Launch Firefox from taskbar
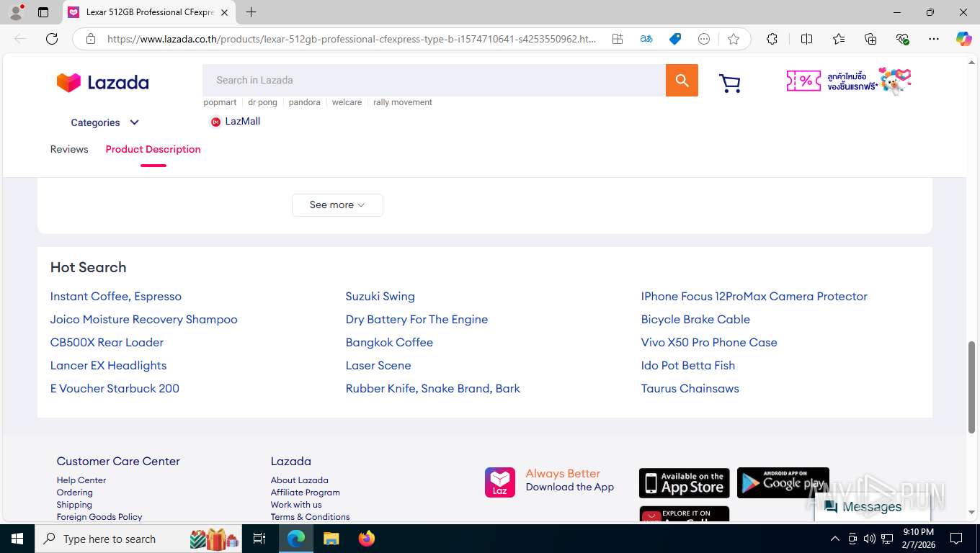Viewport: 980px width, 553px height. [x=367, y=539]
